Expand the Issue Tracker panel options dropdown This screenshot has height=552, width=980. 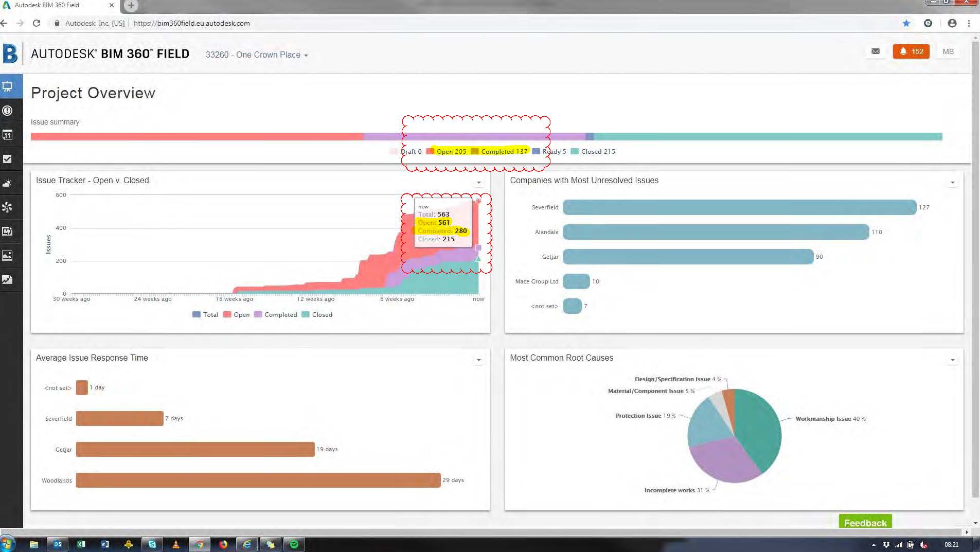(478, 183)
